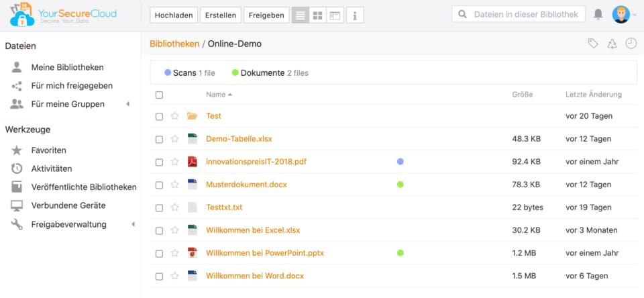
Task: Check the Demo-Tabelle.xlsx checkbox
Action: [x=159, y=140]
